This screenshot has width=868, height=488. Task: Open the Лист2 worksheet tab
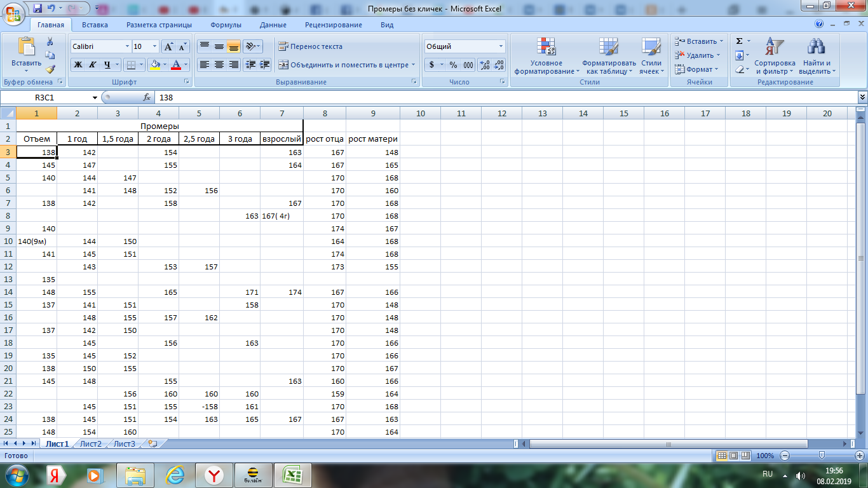tap(91, 444)
